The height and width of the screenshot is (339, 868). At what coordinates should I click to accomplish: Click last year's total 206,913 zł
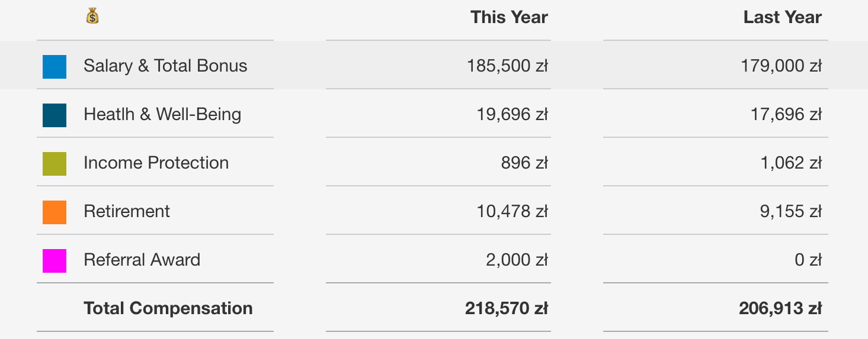(780, 308)
